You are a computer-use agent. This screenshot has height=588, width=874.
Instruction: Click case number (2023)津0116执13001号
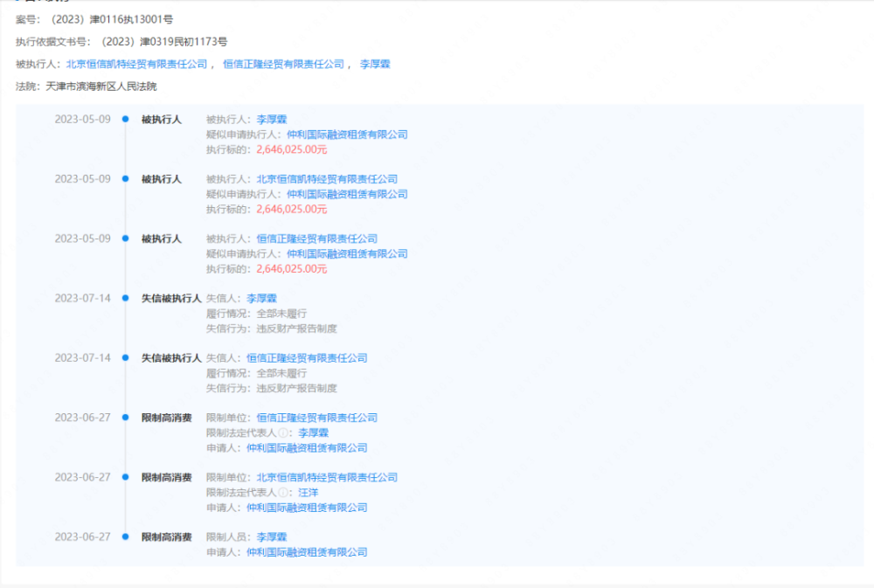point(111,19)
